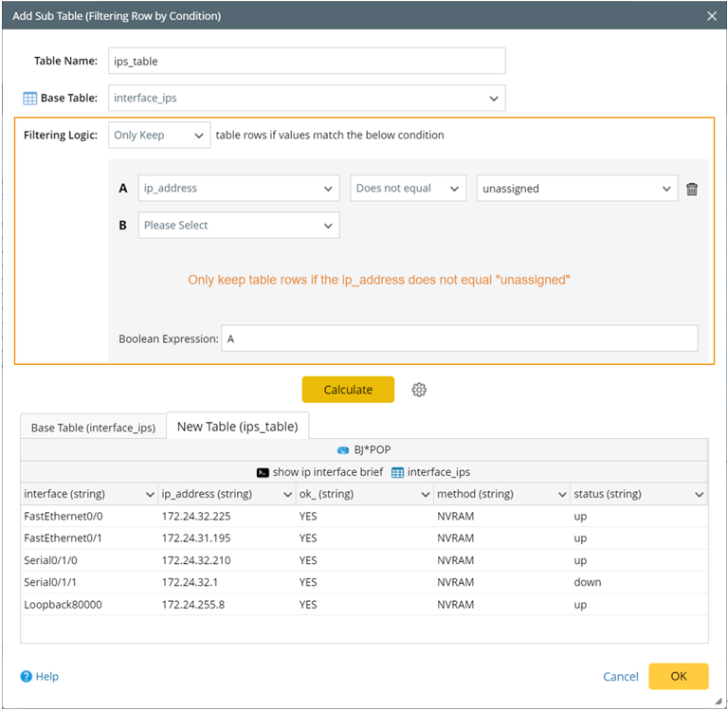The image size is (728, 711).
Task: Close the Add Sub Table dialog
Action: coord(712,15)
